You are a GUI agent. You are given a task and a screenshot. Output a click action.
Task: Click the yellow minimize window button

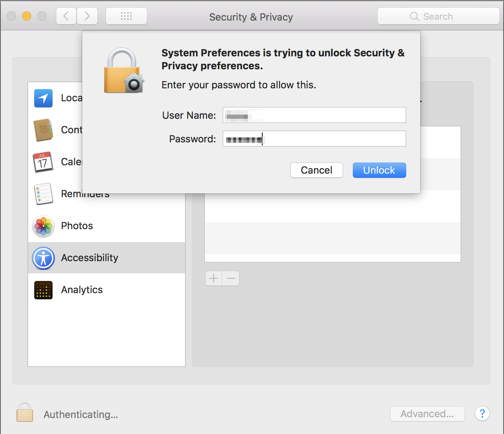27,16
